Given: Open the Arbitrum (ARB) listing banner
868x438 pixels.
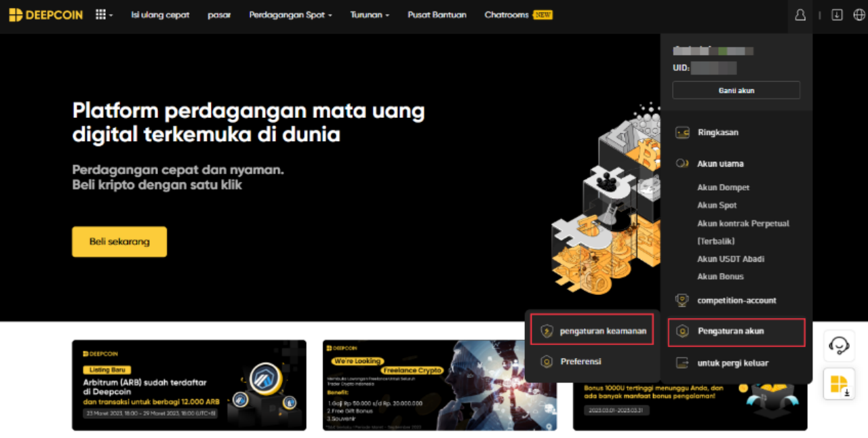Looking at the screenshot, I should (189, 385).
